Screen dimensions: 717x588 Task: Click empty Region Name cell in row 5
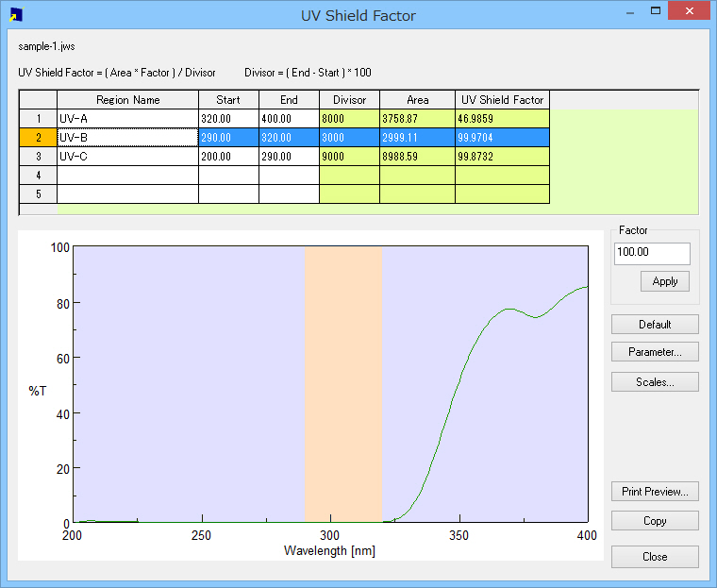click(127, 194)
